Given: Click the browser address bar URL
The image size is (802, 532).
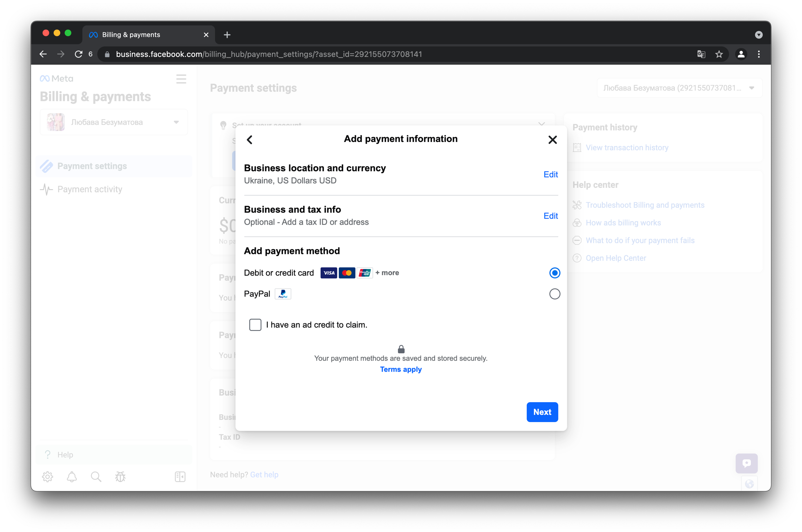Looking at the screenshot, I should 269,54.
